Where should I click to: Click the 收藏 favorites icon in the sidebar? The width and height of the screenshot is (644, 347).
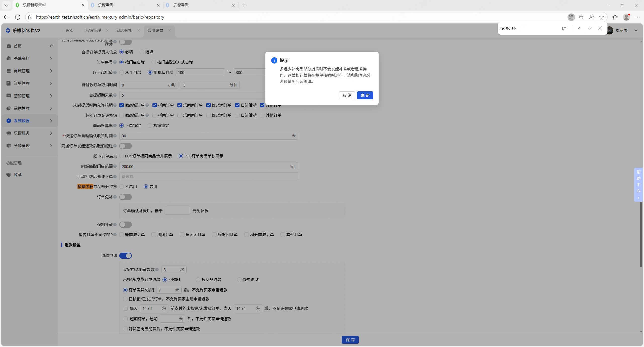pos(9,175)
